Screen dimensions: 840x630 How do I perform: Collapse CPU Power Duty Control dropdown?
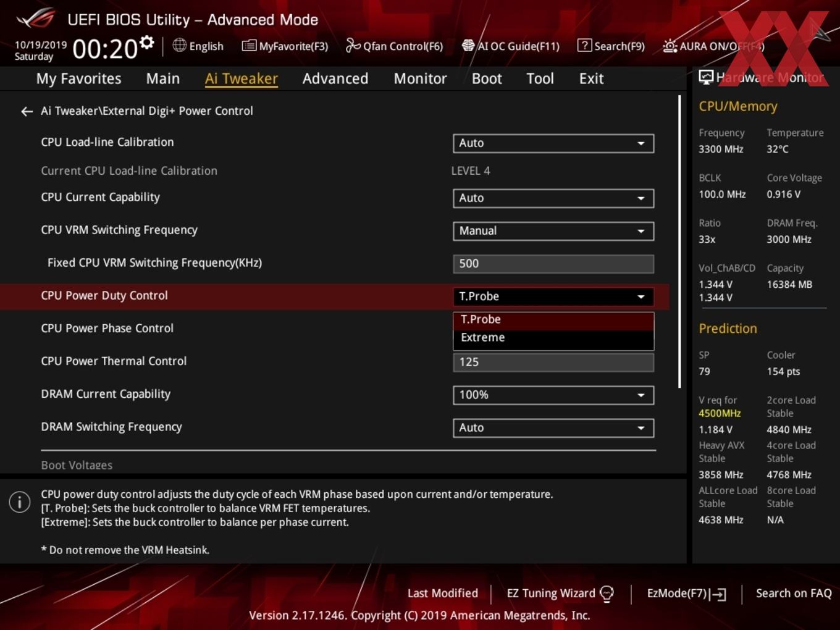point(553,296)
